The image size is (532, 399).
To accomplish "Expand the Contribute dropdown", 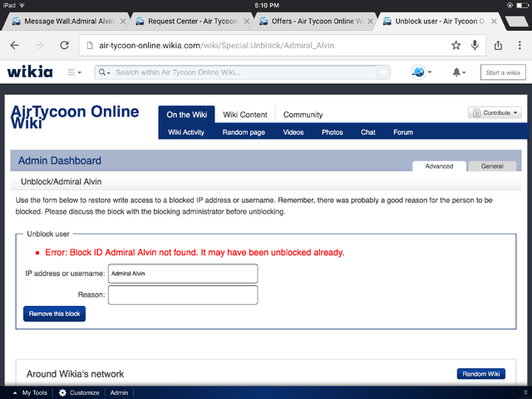I will pyautogui.click(x=495, y=113).
